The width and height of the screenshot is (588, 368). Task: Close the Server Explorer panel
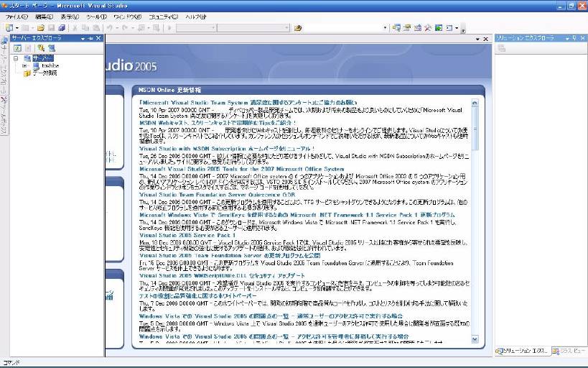(98, 38)
